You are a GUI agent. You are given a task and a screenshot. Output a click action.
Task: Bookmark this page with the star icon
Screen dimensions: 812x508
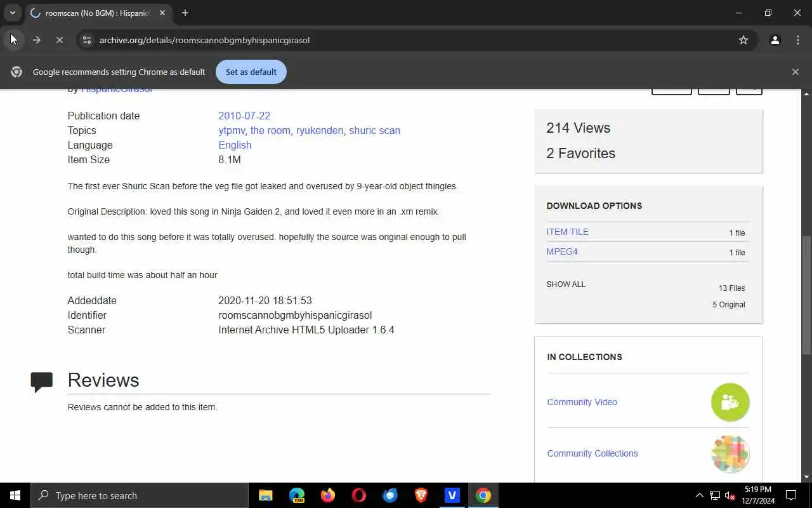coord(743,40)
